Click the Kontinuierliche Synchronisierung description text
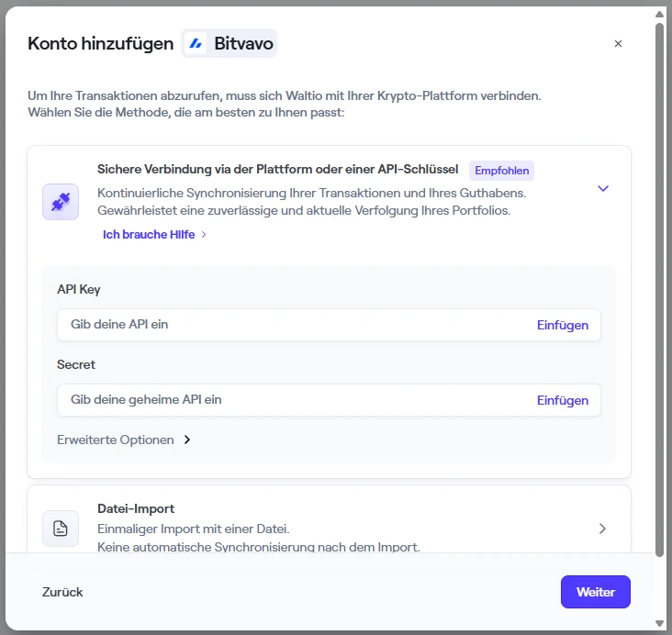The width and height of the screenshot is (672, 635). (311, 201)
